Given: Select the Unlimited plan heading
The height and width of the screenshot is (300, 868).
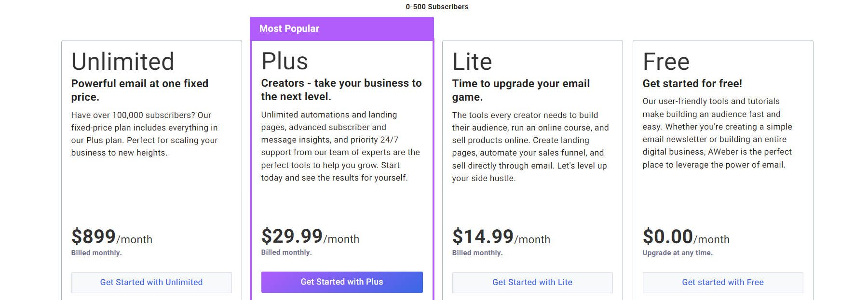Looking at the screenshot, I should [122, 61].
